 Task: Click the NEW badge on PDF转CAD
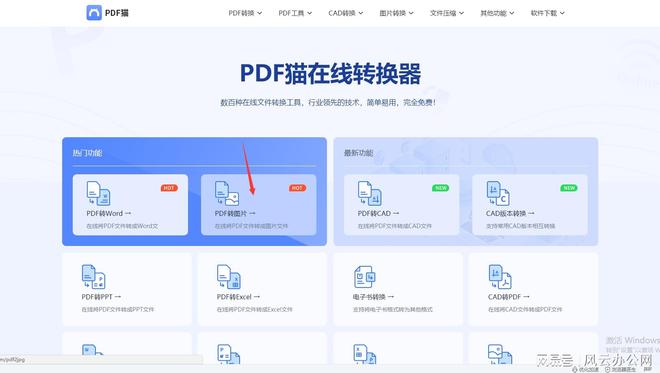pos(441,188)
